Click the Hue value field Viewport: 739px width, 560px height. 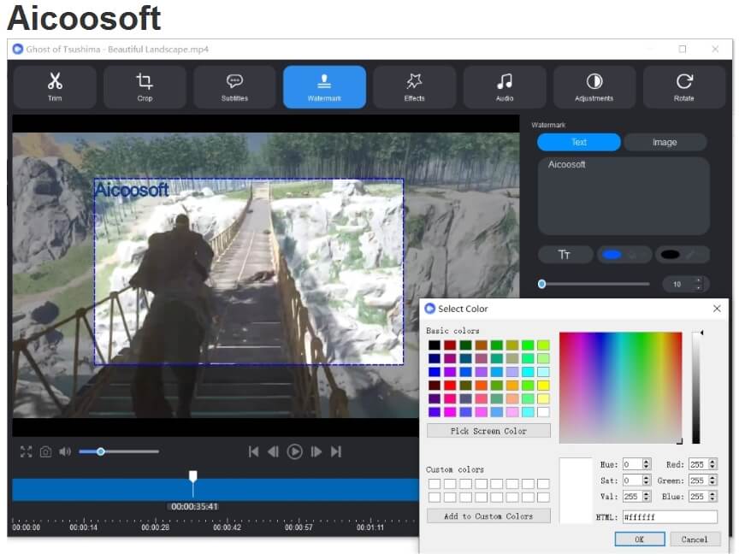(632, 464)
